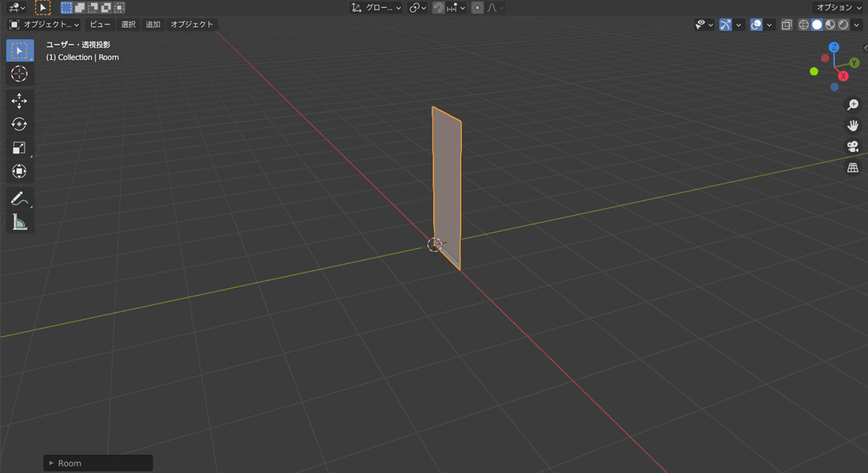Screen dimensions: 868x473
Task: Open the 選択 (Select) menu
Action: 129,24
